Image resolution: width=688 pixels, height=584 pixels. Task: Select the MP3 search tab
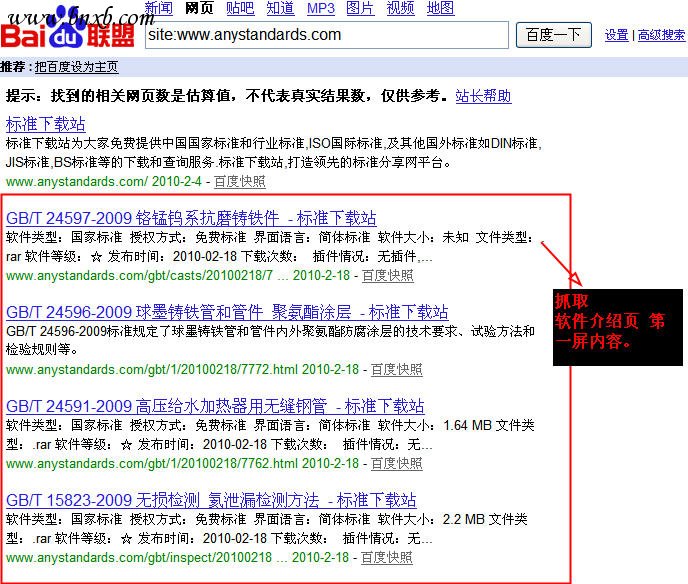pyautogui.click(x=320, y=8)
